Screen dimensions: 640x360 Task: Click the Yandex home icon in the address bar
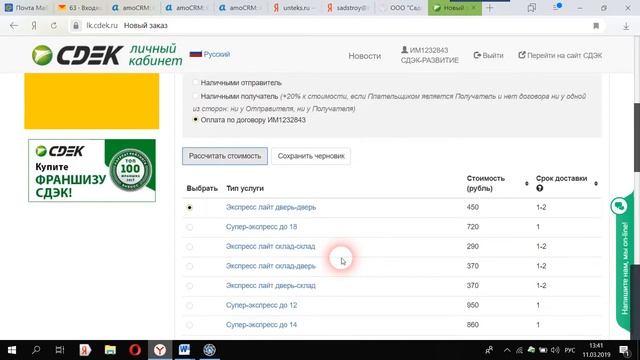click(x=34, y=26)
